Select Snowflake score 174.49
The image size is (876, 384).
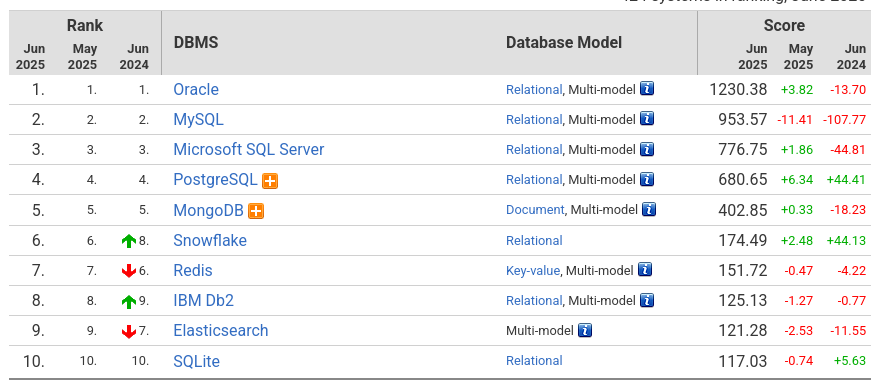click(742, 240)
